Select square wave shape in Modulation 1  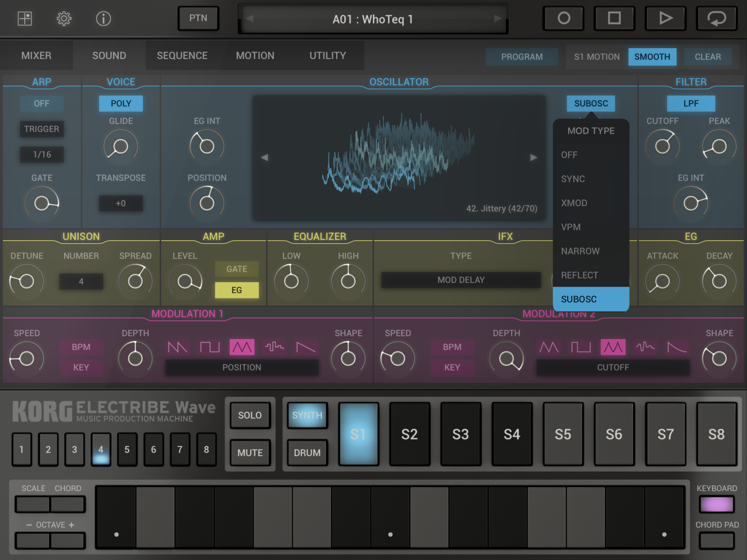[x=210, y=347]
